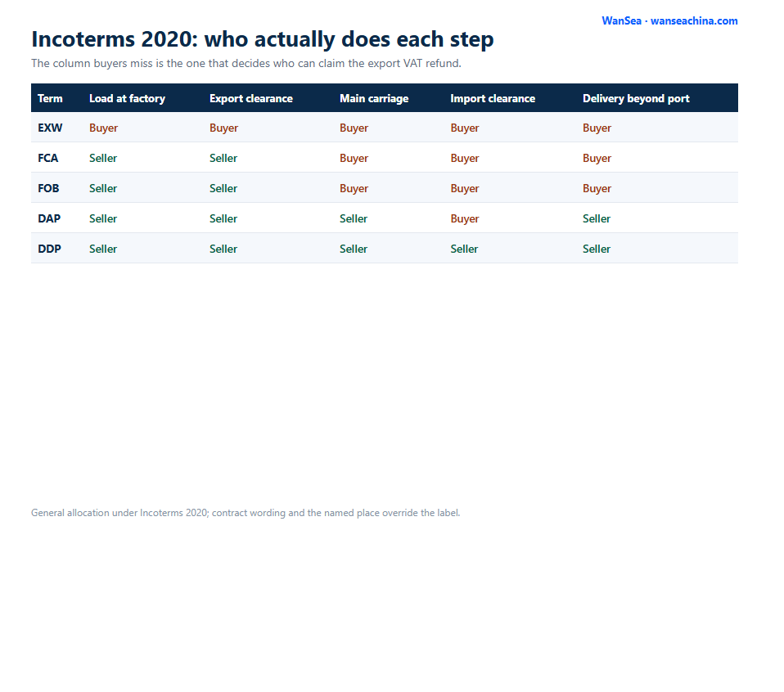This screenshot has width=784, height=692.
Task: Click Buyer under Export clearance for EXW
Action: pyautogui.click(x=223, y=128)
